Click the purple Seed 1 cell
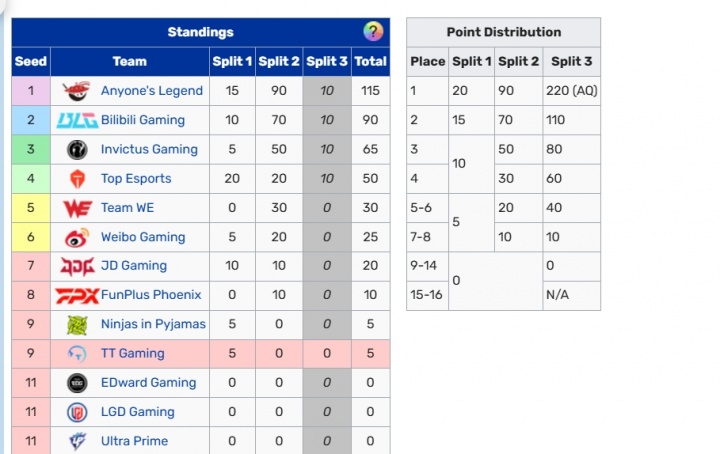The height and width of the screenshot is (454, 720). click(x=31, y=91)
